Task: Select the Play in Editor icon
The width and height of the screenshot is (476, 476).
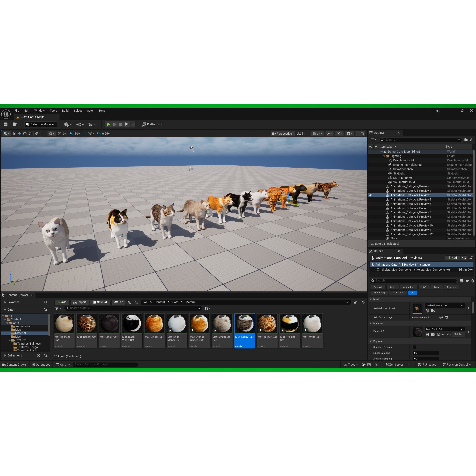Action: click(x=108, y=124)
